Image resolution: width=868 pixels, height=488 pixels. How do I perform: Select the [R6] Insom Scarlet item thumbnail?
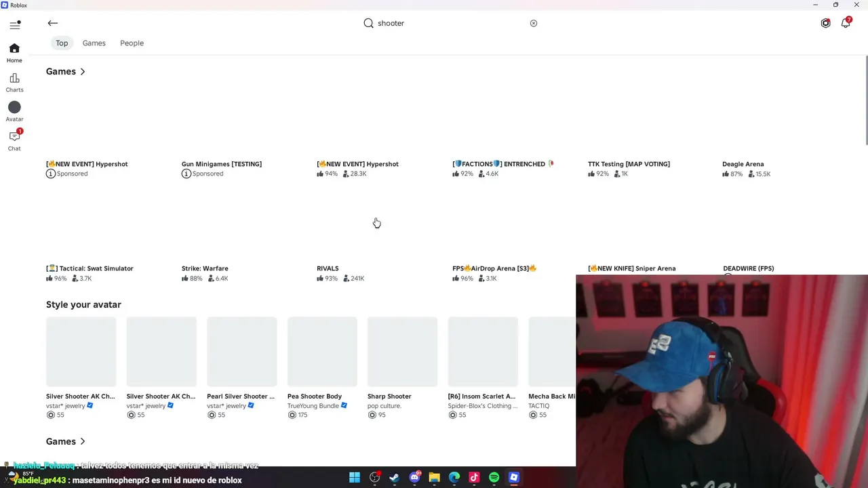(x=483, y=351)
